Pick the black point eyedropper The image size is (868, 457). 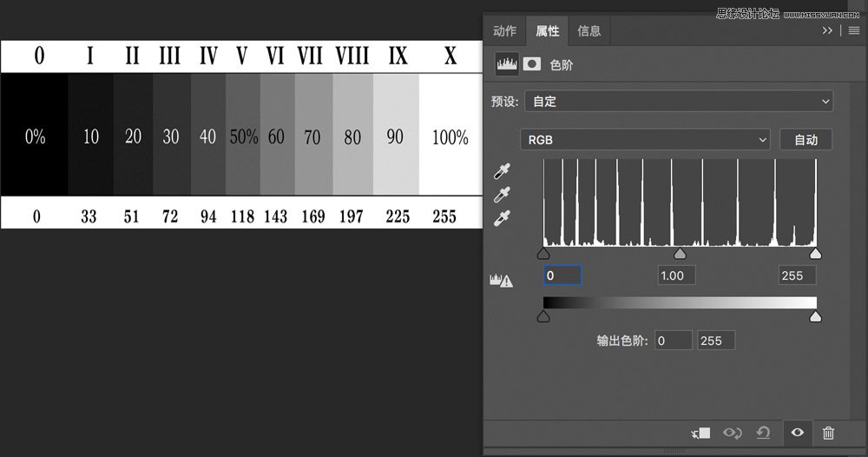click(502, 172)
